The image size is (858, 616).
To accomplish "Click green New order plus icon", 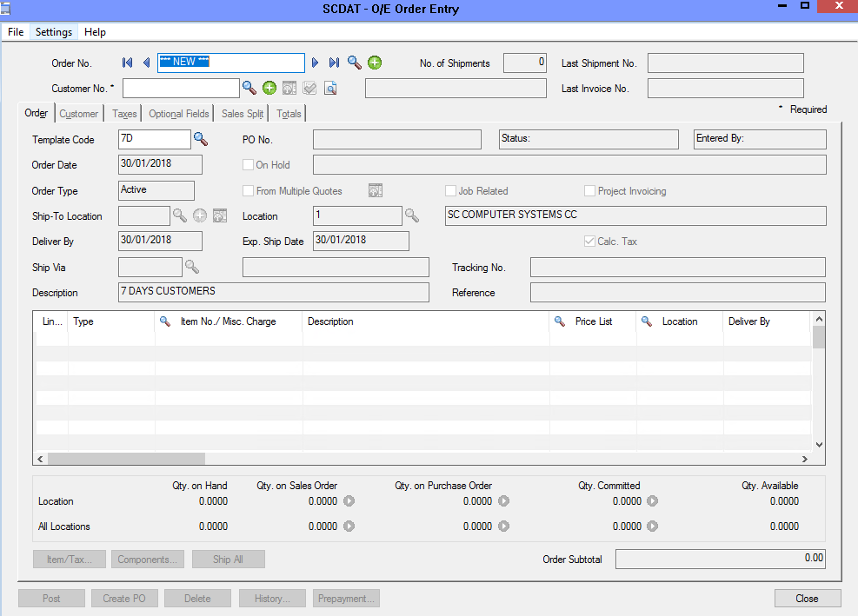I will 375,63.
